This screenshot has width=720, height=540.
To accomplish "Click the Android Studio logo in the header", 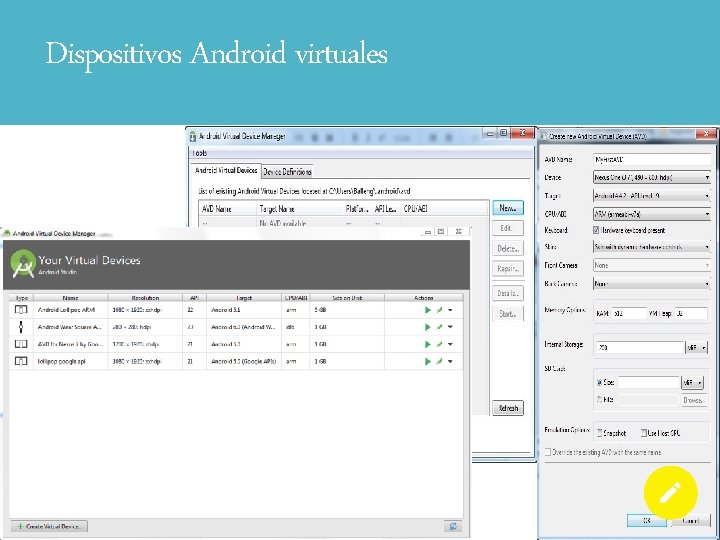I will coord(23,263).
